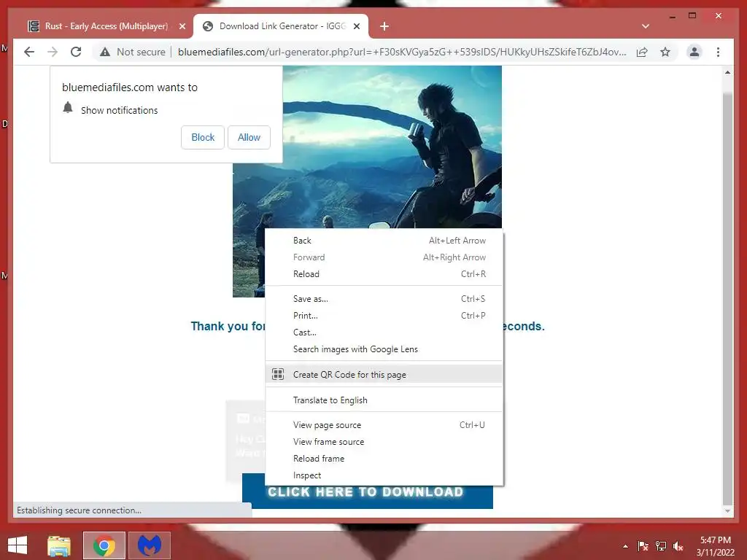
Task: Switch to the Rust - Early Access (Multiplayer) tab
Action: coord(105,26)
